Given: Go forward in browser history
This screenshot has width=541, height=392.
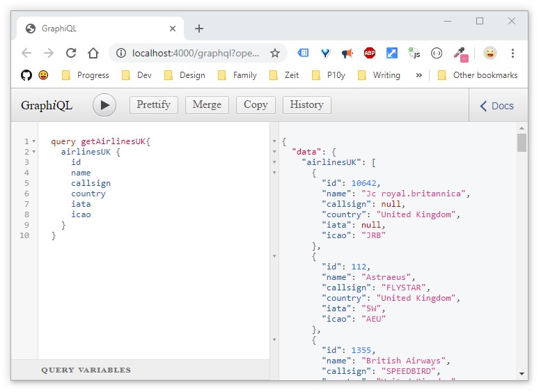Looking at the screenshot, I should point(49,53).
